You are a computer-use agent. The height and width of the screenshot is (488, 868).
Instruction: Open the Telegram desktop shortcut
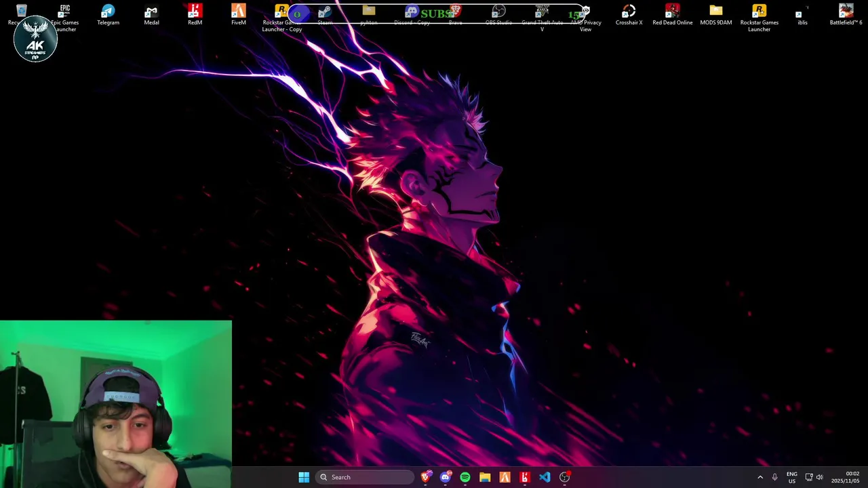coord(108,15)
